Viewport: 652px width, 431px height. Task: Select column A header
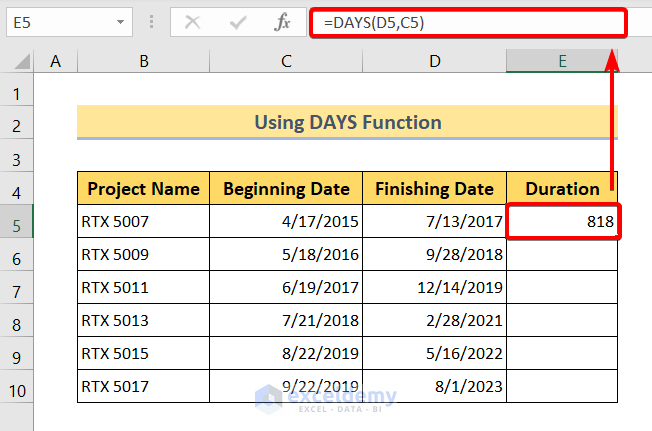(x=55, y=62)
